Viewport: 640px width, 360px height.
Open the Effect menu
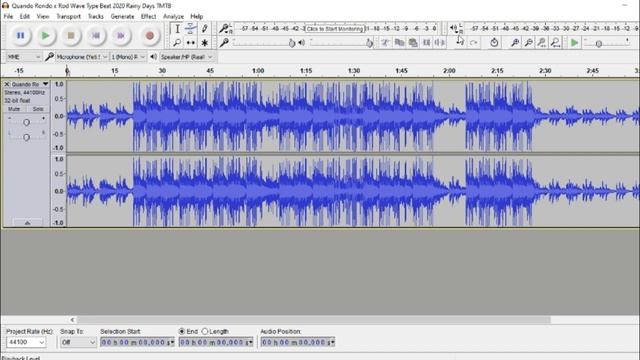point(149,16)
